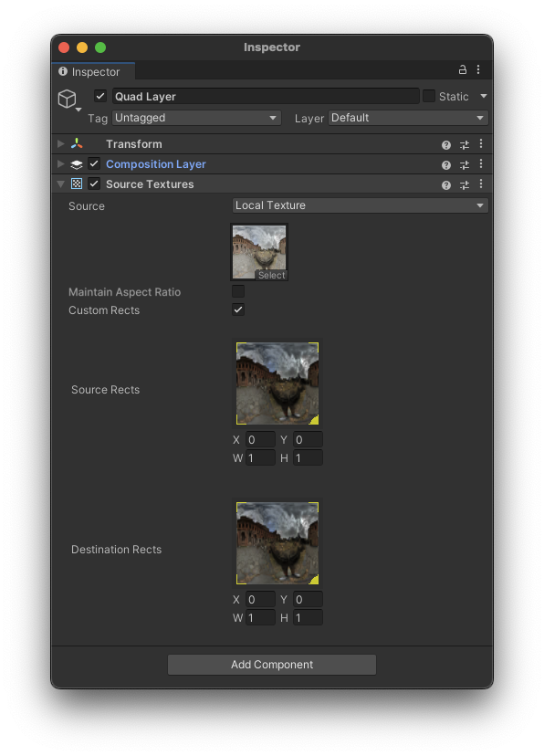Click the Quad Layer name field
Screen dimensions: 544x756
coord(266,96)
